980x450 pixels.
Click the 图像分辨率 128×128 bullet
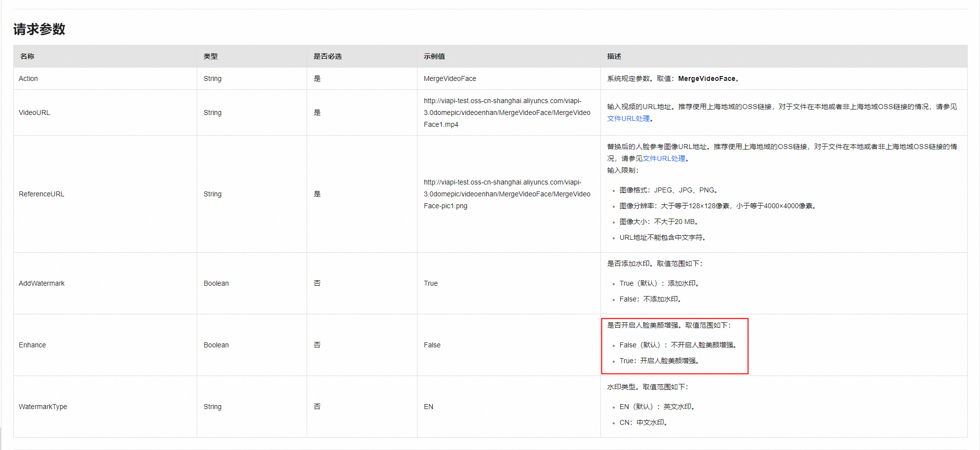pos(718,206)
